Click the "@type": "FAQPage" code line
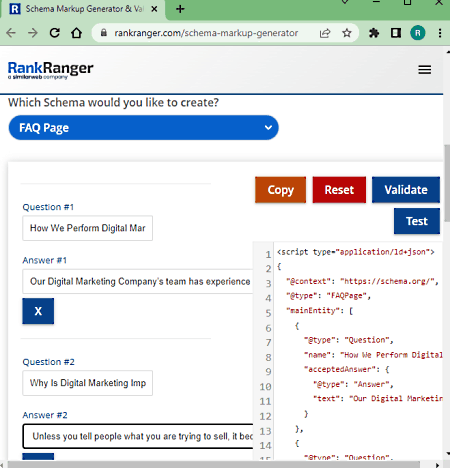450x468 pixels. click(x=328, y=296)
